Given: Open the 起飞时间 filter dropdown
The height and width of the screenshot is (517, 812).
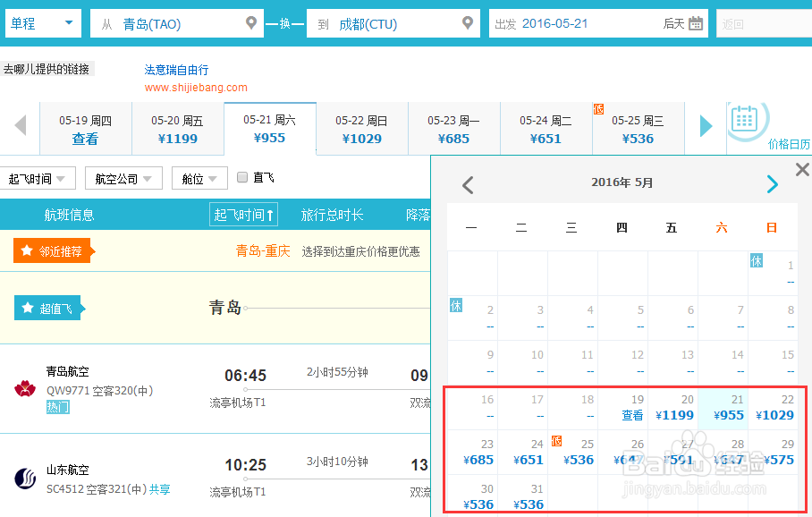Looking at the screenshot, I should tap(38, 178).
